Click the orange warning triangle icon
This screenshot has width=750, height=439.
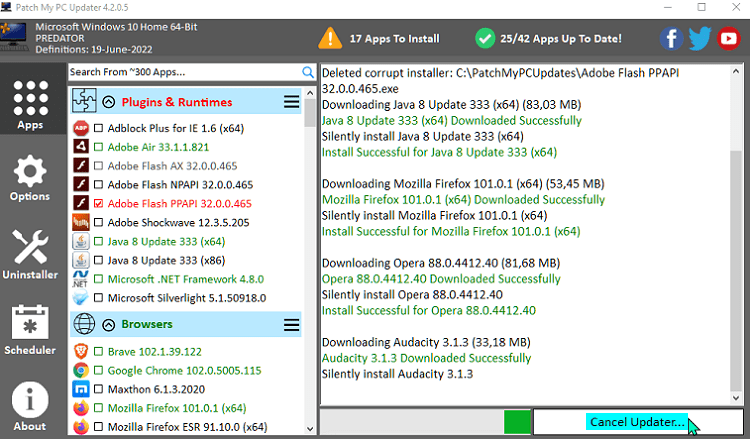click(x=330, y=38)
